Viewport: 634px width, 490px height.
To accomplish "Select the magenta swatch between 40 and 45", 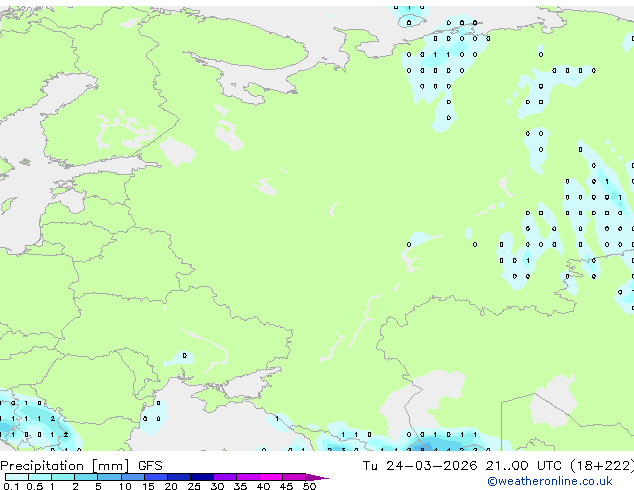I will pyautogui.click(x=271, y=477).
